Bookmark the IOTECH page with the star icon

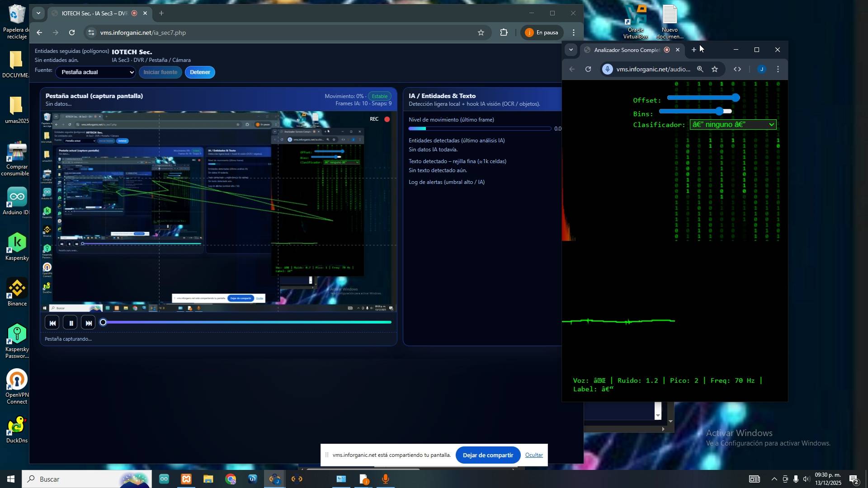click(481, 33)
